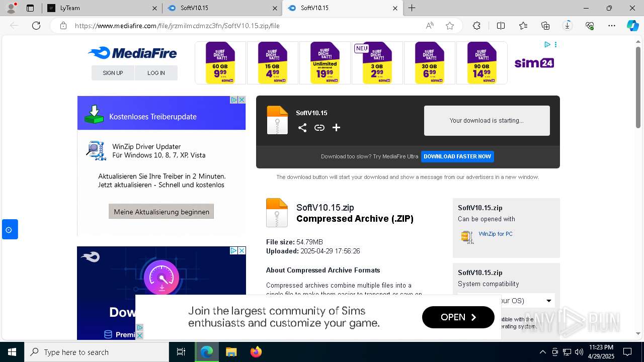644x362 pixels.
Task: Open a new browser tab
Action: pyautogui.click(x=412, y=8)
